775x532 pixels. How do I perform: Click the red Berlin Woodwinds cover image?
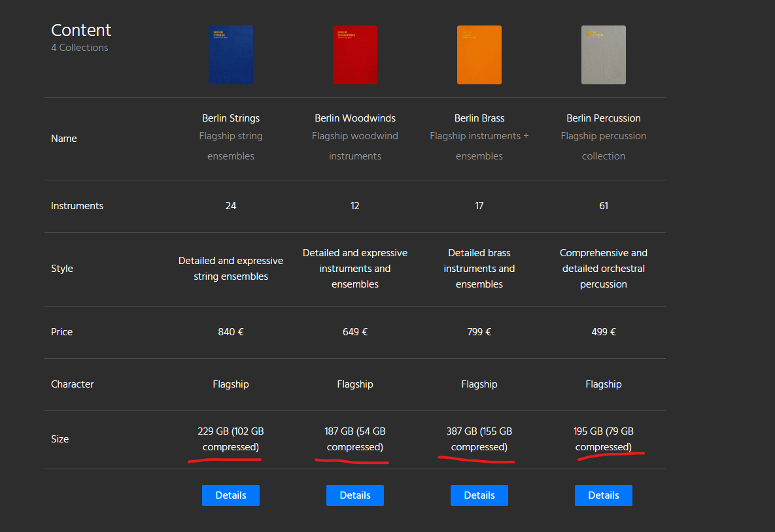point(355,55)
